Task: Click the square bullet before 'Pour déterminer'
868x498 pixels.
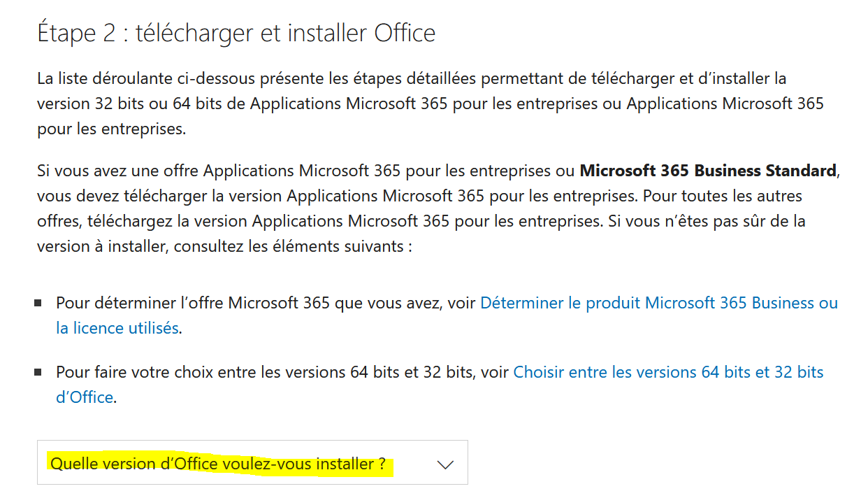Action: (38, 304)
